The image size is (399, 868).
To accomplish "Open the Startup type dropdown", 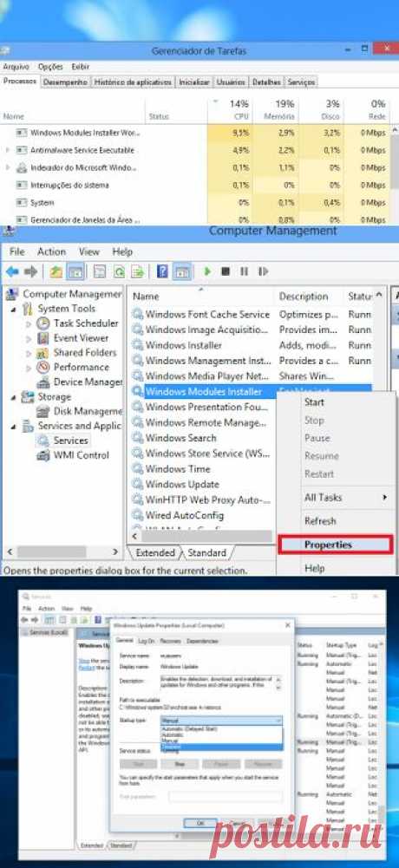I will coord(221,721).
